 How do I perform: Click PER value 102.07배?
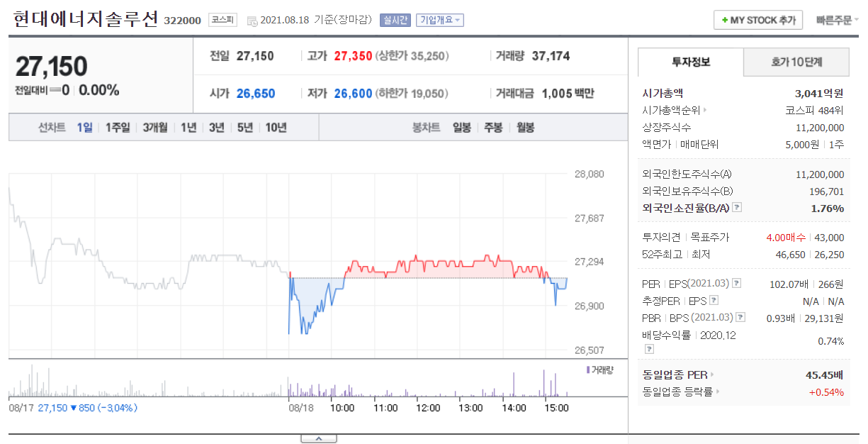[788, 284]
